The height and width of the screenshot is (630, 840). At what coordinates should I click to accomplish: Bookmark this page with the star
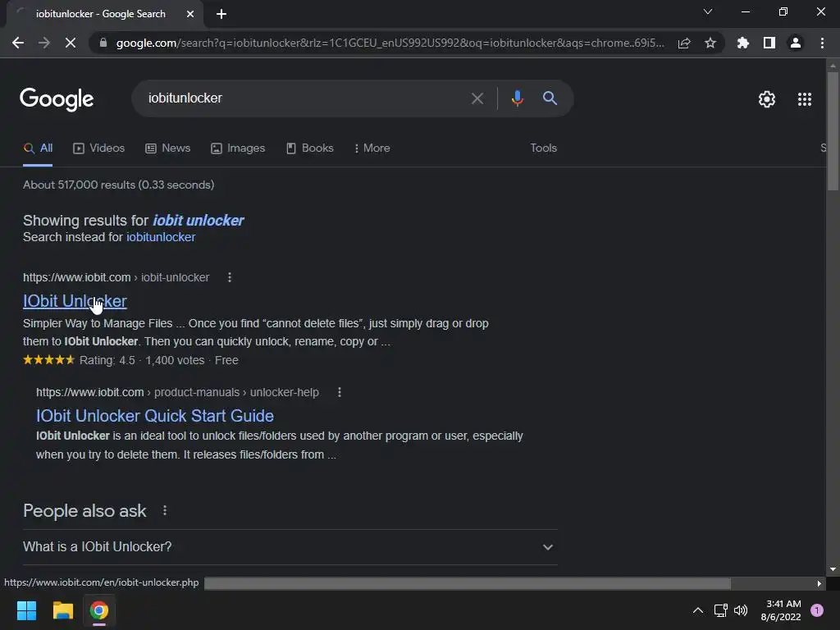coord(710,43)
